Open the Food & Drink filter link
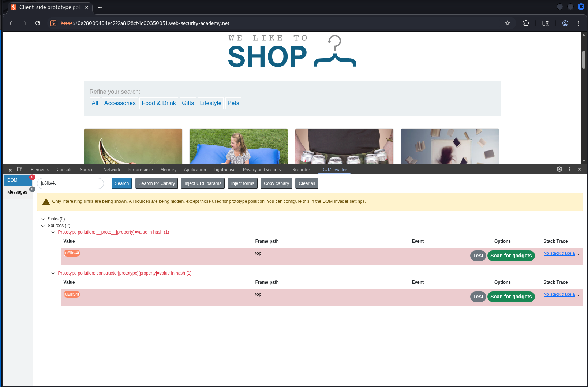588x387 pixels. click(159, 103)
